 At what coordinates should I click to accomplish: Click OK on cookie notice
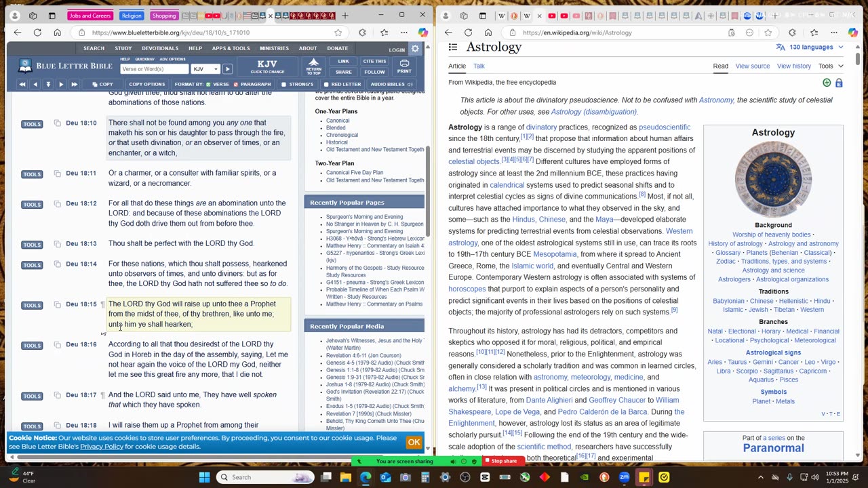[414, 442]
